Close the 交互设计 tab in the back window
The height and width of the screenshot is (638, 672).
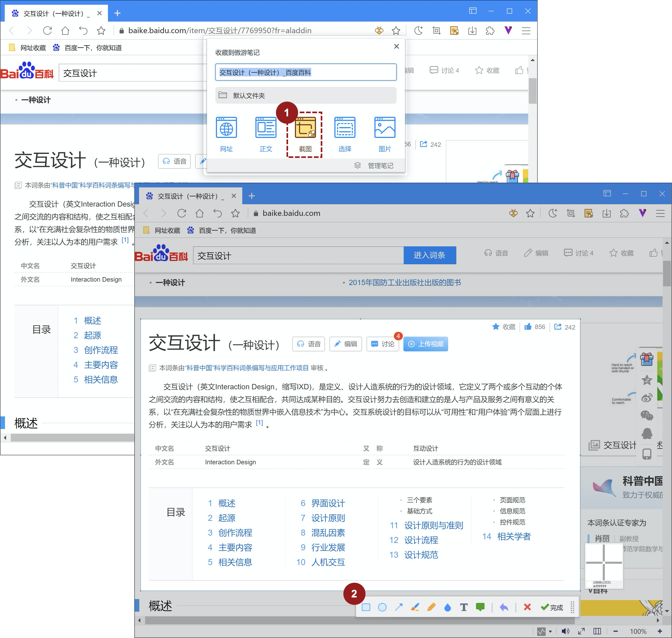click(99, 13)
